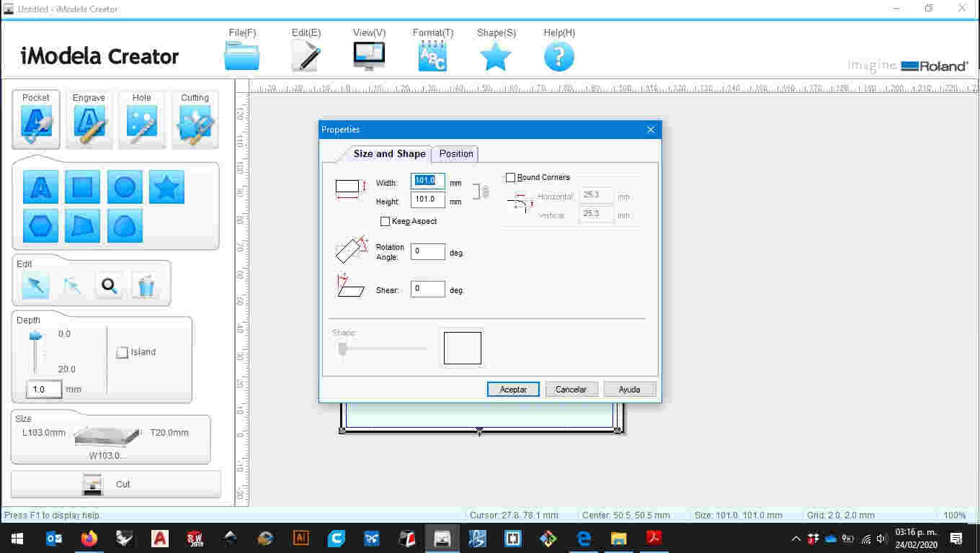Click the Rotation Angle input field
Viewport: 980px width, 553px height.
pos(428,251)
